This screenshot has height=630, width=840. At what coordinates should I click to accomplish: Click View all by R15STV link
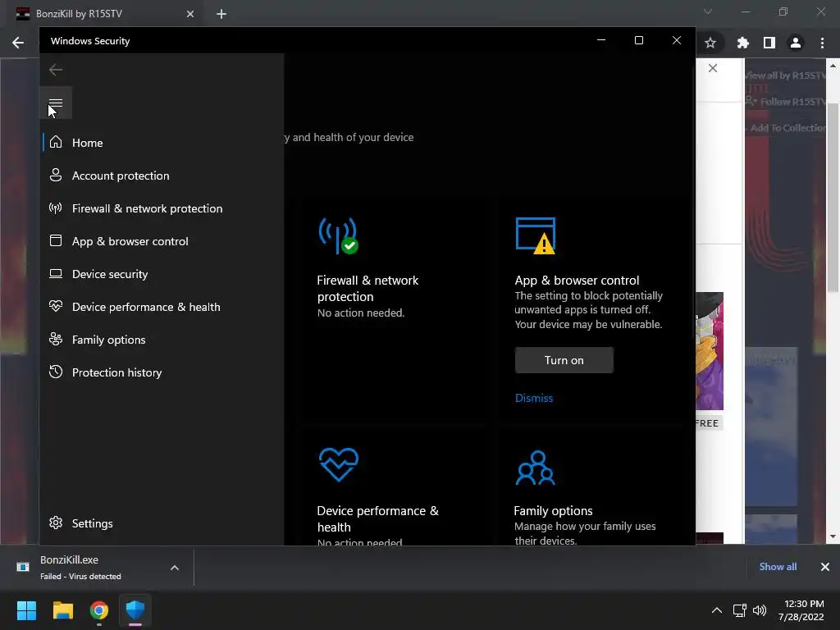tap(785, 75)
